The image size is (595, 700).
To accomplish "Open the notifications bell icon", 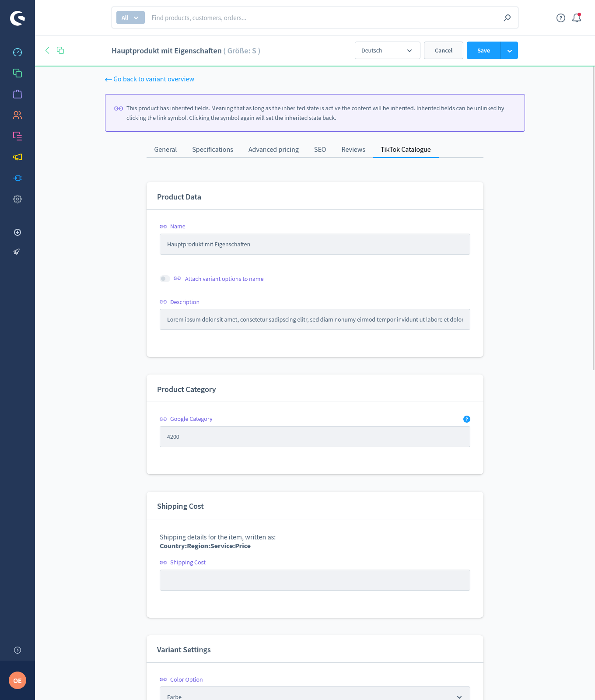I will [x=577, y=17].
